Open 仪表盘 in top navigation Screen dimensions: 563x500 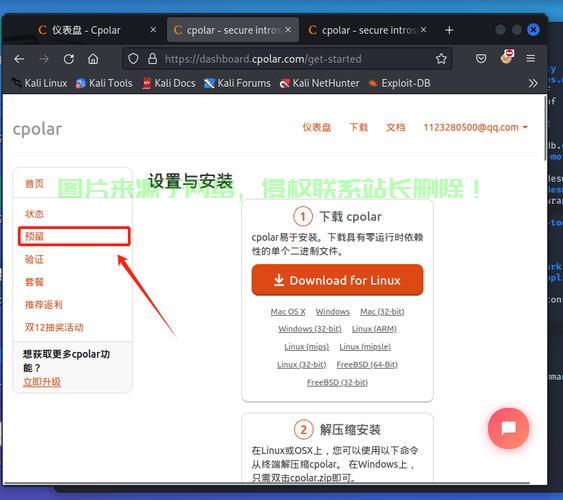[x=316, y=127]
